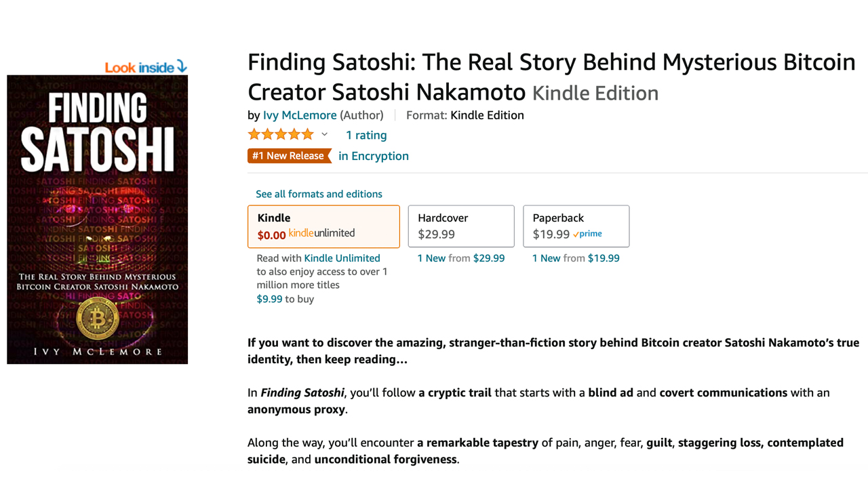The height and width of the screenshot is (488, 868).
Task: Select the Paperback format option
Action: coord(576,226)
